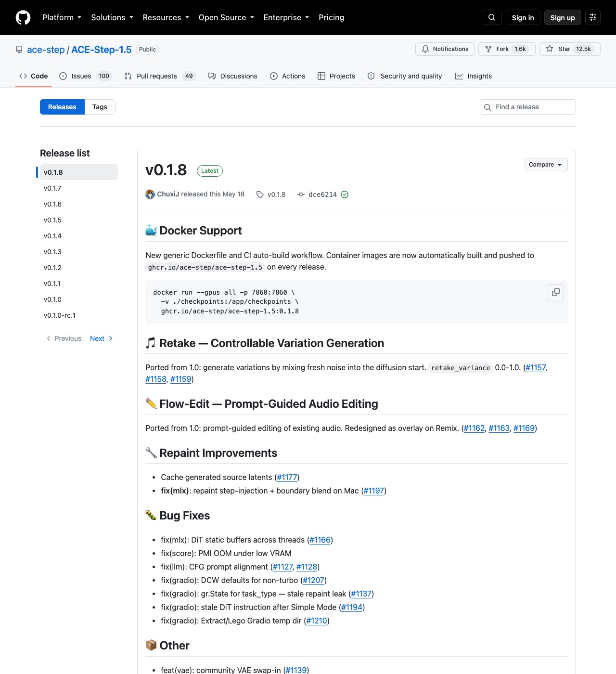
Task: Select v0.1.6 in the release list
Action: click(78, 204)
